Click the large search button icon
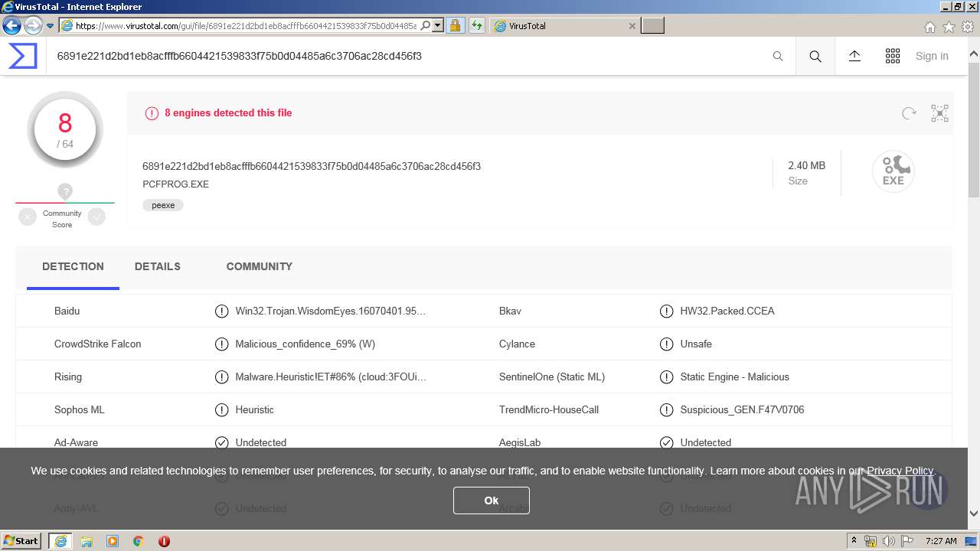 tap(815, 56)
